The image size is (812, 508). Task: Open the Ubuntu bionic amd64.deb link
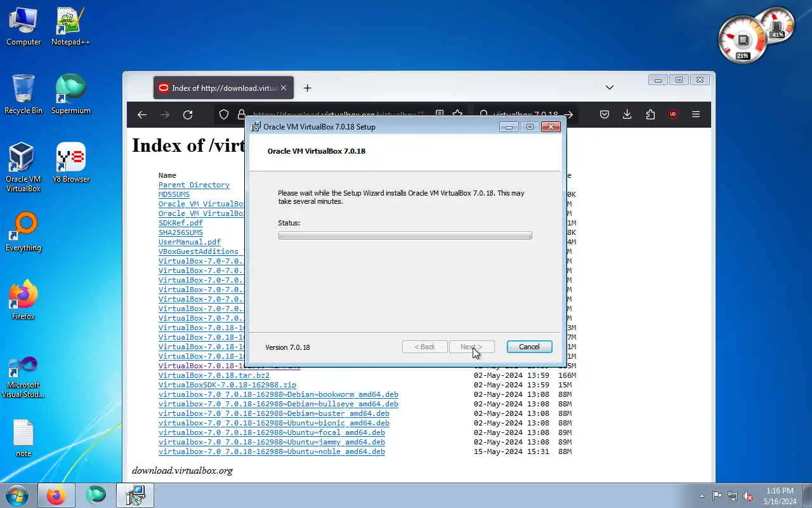(274, 423)
